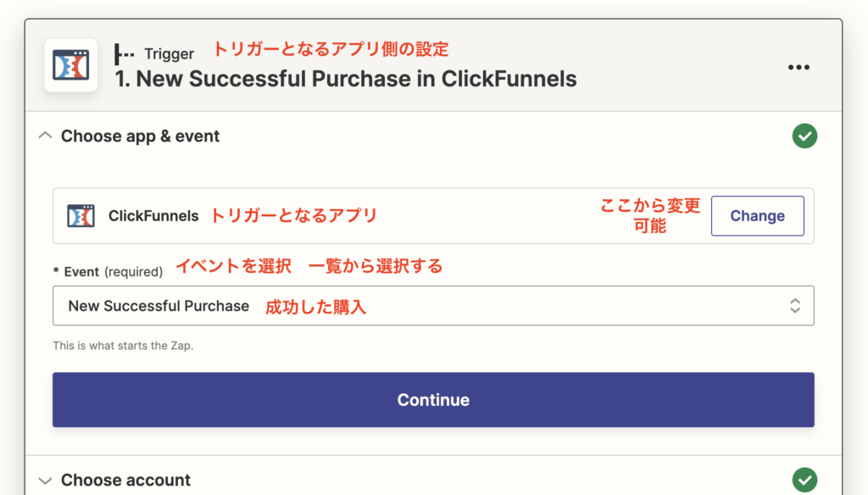Click the red 成功した購入 annotation text
This screenshot has height=495, width=868.
point(315,307)
